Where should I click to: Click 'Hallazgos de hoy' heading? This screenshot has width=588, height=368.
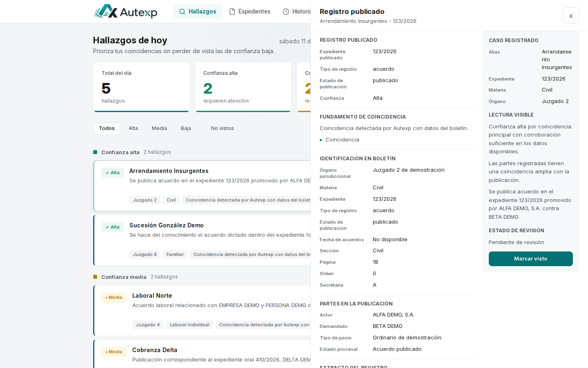click(130, 40)
